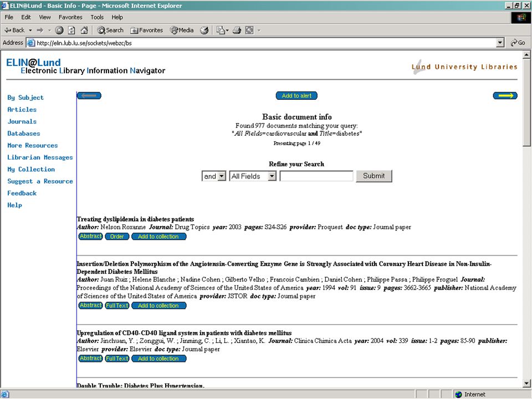Viewport: 532px width, 399px height.
Task: Open the My Collection sidebar link
Action: pyautogui.click(x=31, y=170)
